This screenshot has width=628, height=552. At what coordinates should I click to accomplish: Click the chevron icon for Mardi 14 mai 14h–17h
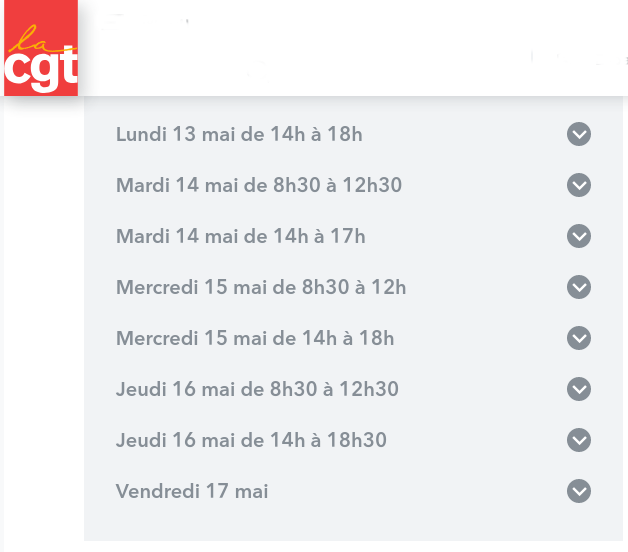(x=579, y=236)
